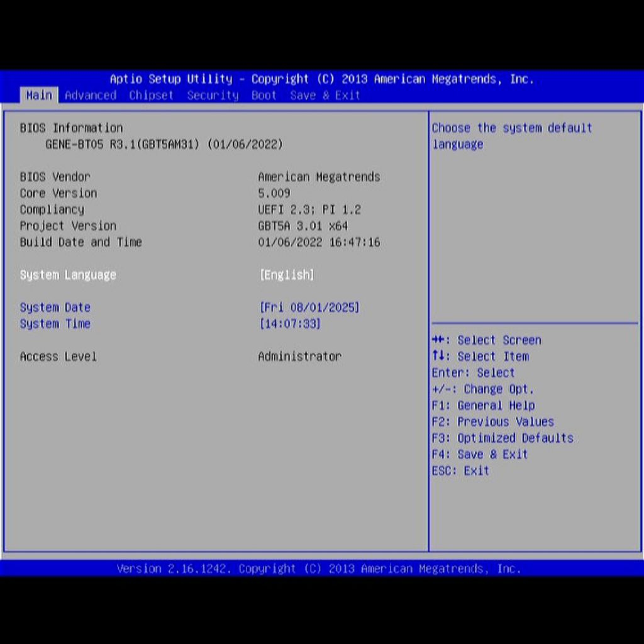
Task: Click the Select Item arrow-key hint
Action: (x=480, y=356)
